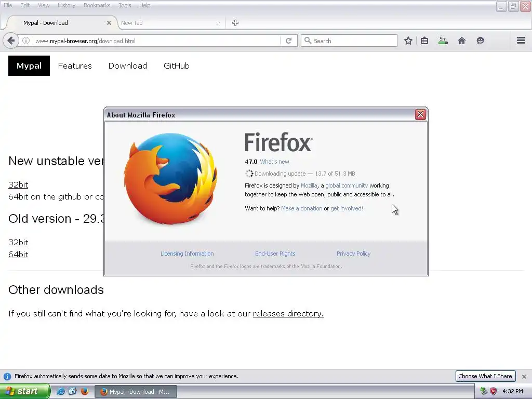The width and height of the screenshot is (532, 399).
Task: Open the View menu
Action: [x=44, y=5]
